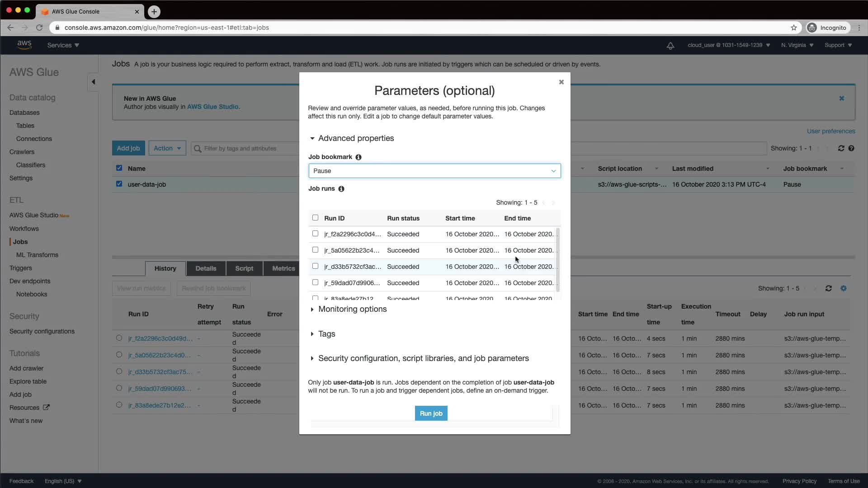Close the Parameters dialog with X

tap(561, 82)
